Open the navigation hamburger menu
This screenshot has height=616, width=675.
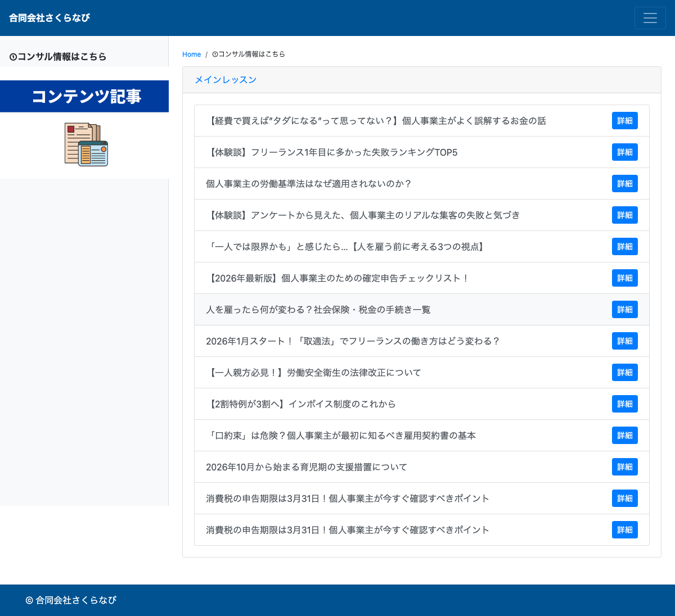point(650,17)
